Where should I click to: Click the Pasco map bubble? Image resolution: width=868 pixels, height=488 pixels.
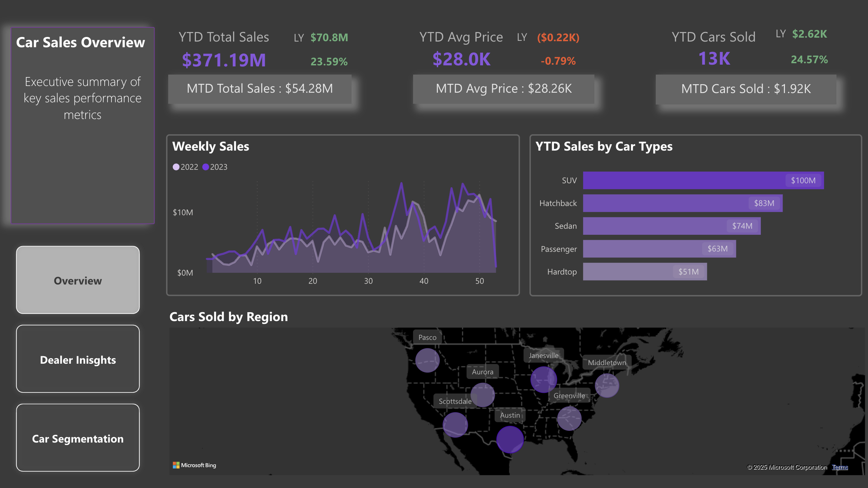427,360
